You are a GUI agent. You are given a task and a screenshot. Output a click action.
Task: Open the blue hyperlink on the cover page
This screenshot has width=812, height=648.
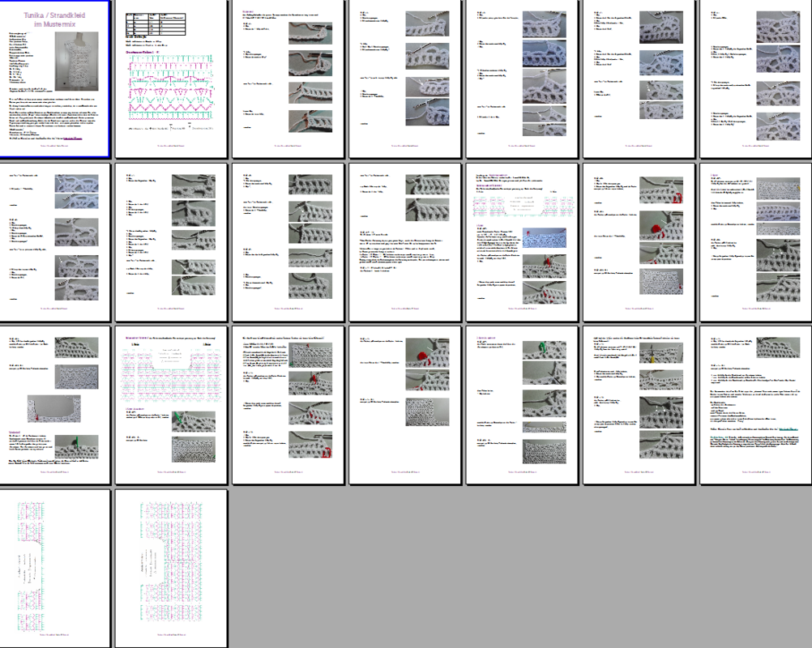click(x=73, y=139)
